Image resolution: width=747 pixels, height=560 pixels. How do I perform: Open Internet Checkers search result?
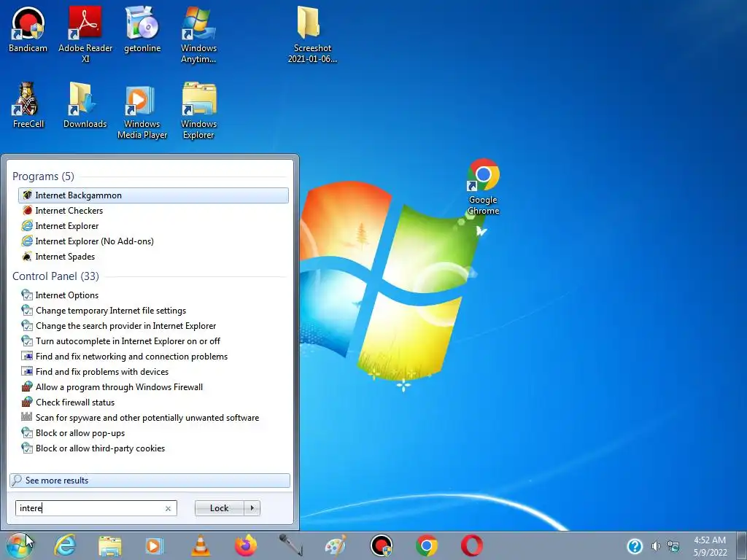153,211
